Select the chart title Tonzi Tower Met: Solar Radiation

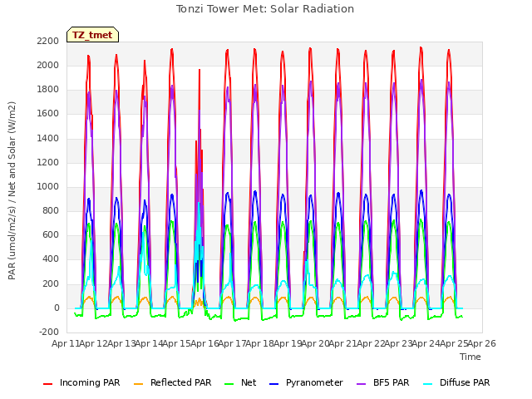(265, 9)
